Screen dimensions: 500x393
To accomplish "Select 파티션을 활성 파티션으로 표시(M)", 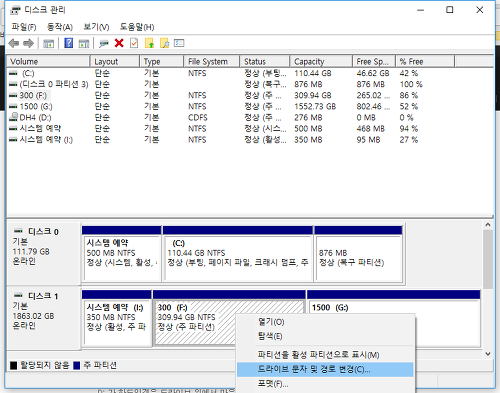I will pos(325,355).
